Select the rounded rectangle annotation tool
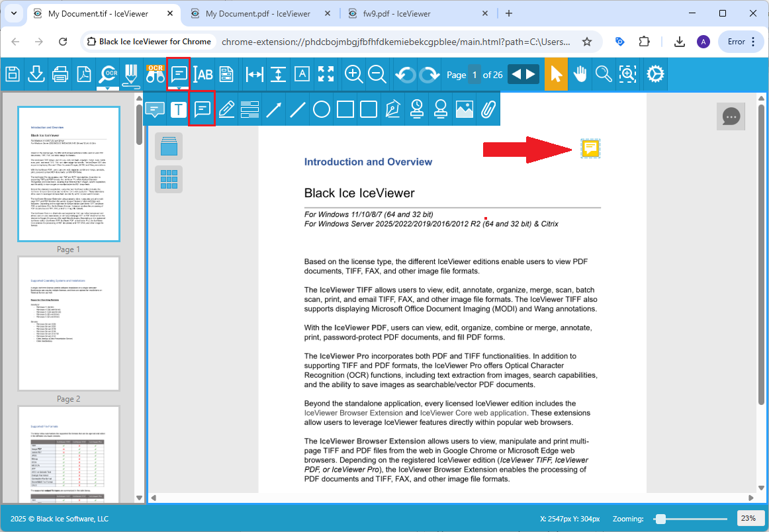The image size is (769, 532). 369,109
